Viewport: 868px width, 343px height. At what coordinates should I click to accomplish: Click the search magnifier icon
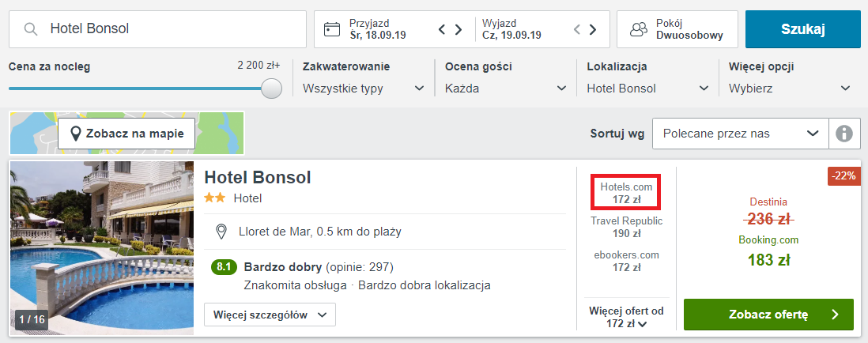[x=31, y=28]
